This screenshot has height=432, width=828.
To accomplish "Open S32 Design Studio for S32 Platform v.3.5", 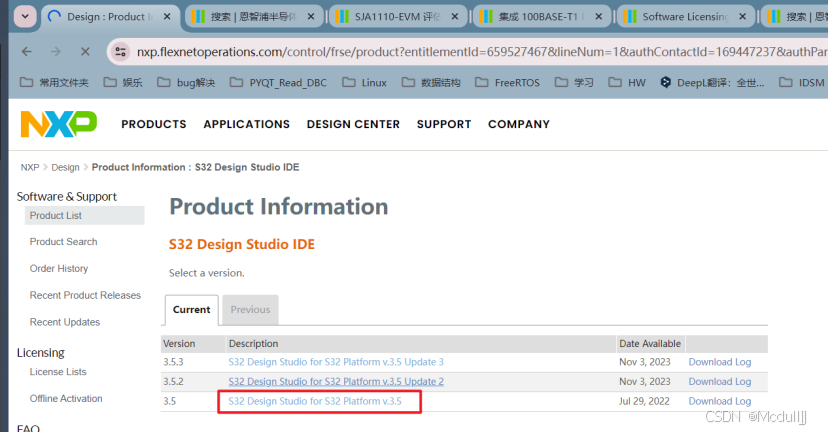I will [315, 401].
